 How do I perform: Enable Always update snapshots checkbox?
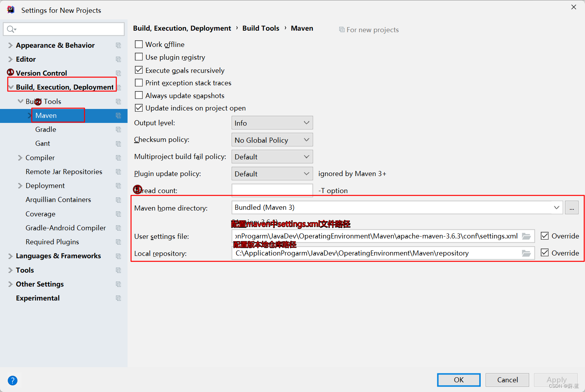pos(139,95)
